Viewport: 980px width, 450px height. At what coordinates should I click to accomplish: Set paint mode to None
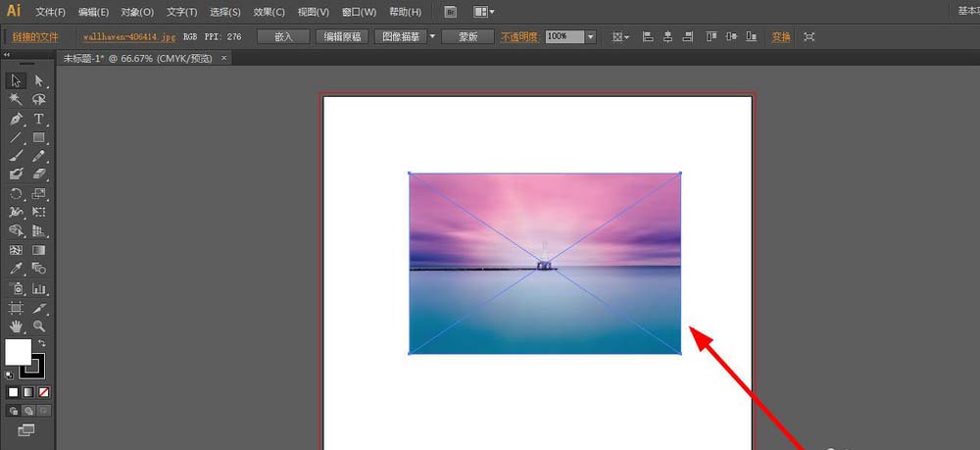pyautogui.click(x=43, y=392)
